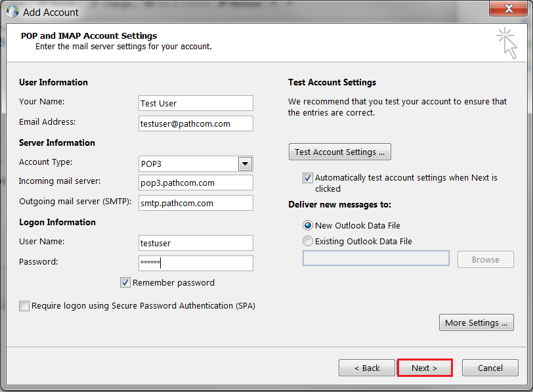533x392 pixels.
Task: Click Test Account Settings button
Action: pyautogui.click(x=339, y=151)
